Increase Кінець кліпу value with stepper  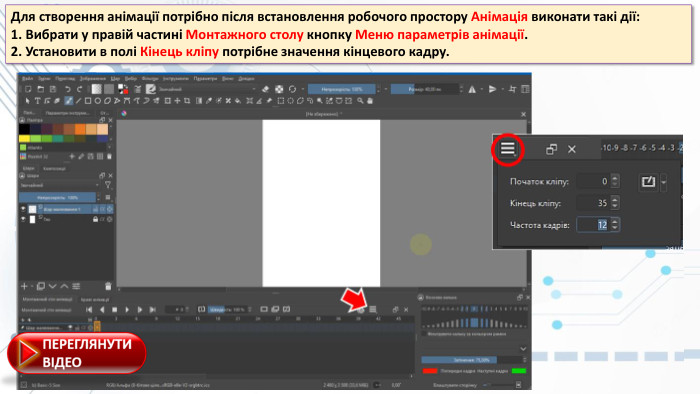click(x=615, y=199)
